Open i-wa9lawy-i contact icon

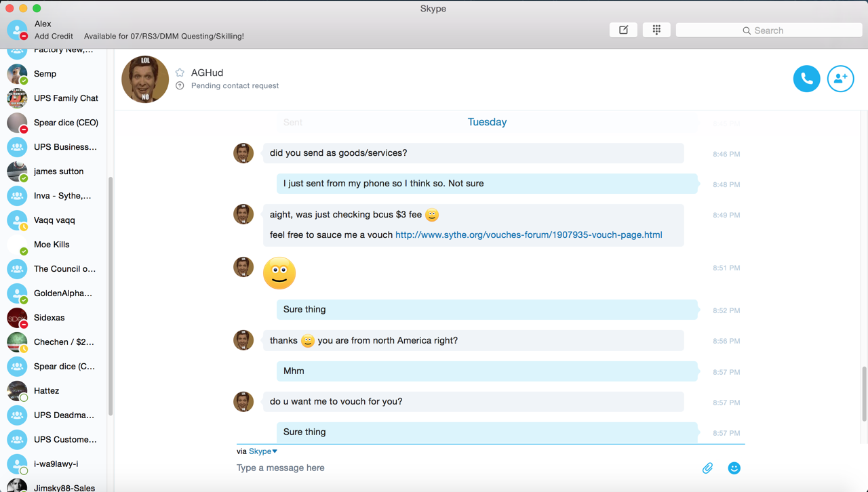(17, 464)
